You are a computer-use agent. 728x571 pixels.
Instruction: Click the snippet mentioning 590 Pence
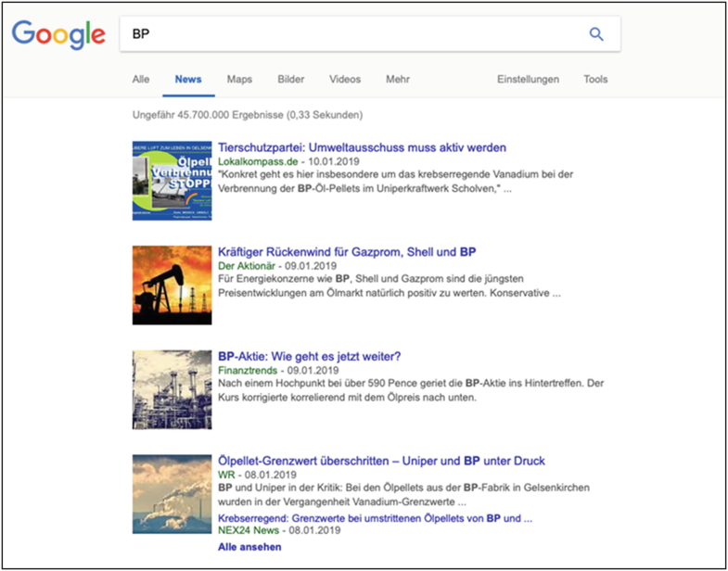tap(411, 391)
